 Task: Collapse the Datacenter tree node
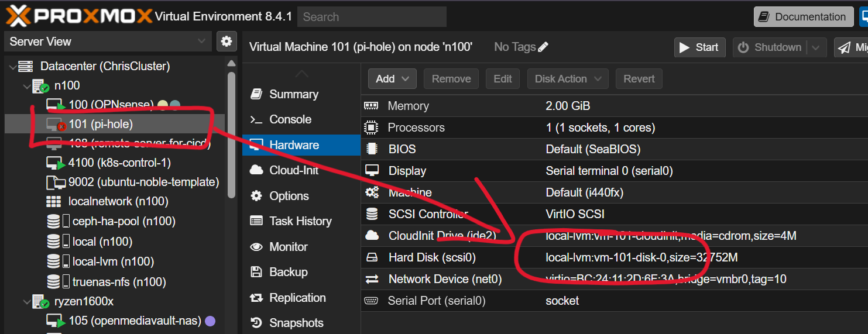coord(13,67)
